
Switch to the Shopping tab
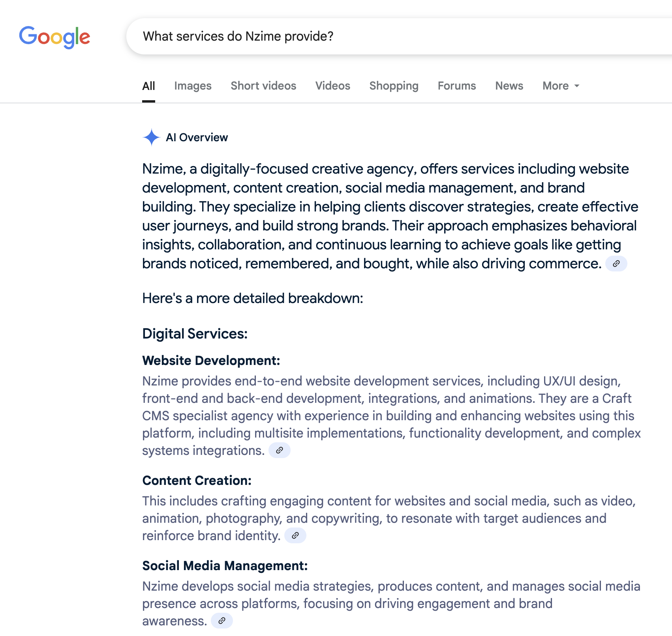394,86
